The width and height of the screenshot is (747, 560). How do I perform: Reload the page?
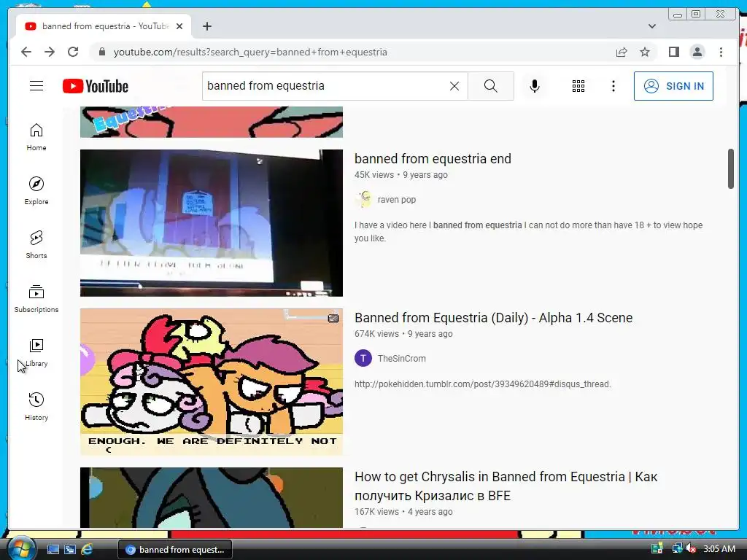pyautogui.click(x=73, y=52)
